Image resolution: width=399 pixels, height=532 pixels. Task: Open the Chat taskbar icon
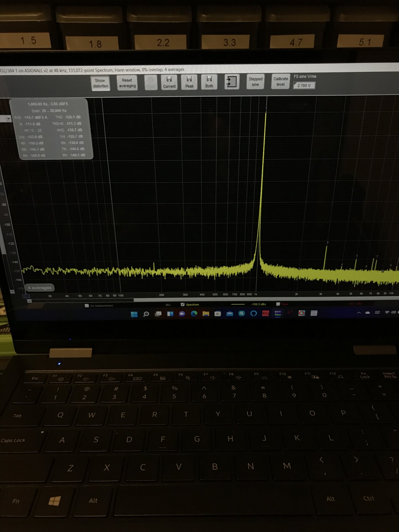pyautogui.click(x=182, y=314)
